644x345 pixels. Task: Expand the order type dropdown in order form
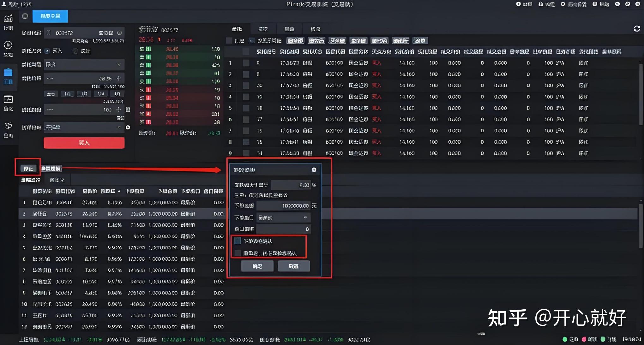point(84,65)
